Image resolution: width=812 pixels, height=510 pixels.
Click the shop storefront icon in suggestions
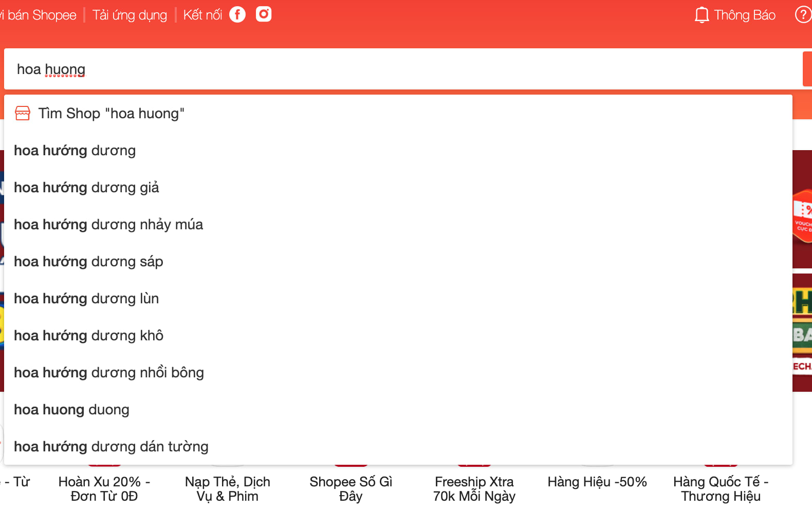23,113
